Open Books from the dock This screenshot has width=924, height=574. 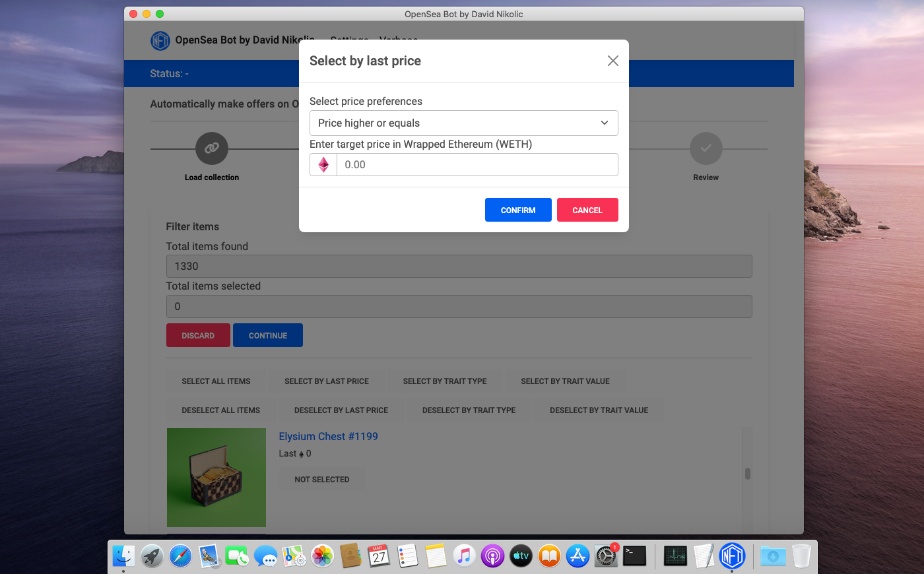tap(549, 556)
